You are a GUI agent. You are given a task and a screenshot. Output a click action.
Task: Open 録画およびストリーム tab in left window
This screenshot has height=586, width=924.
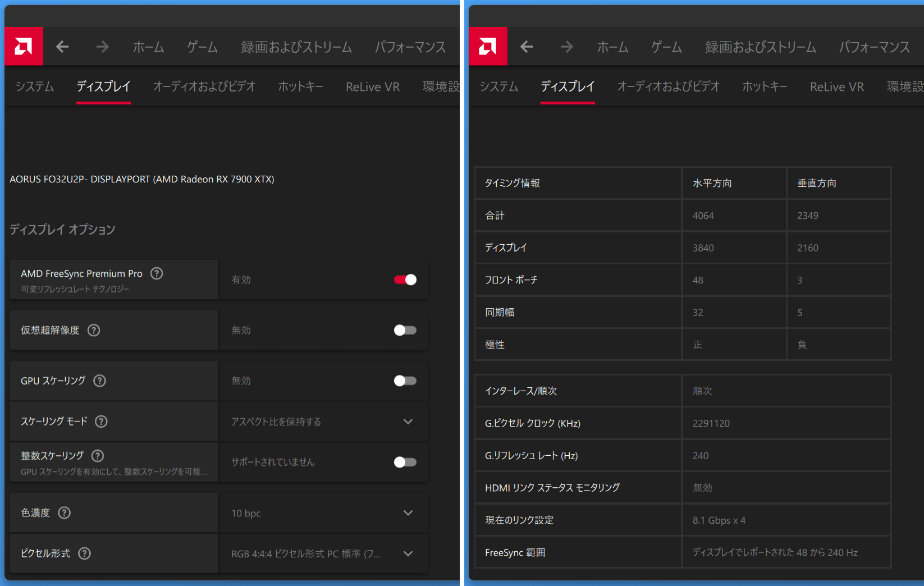point(296,47)
